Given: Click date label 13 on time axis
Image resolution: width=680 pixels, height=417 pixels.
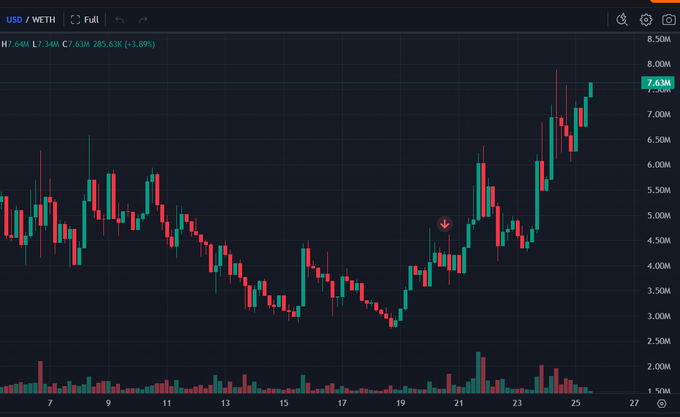Looking at the screenshot, I should pos(225,403).
